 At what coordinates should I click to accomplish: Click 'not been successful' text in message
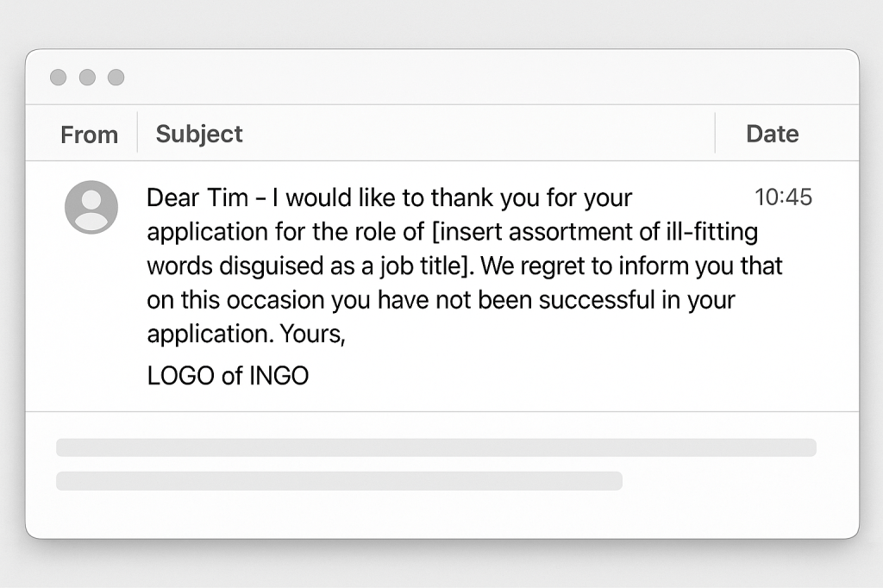pos(520,299)
